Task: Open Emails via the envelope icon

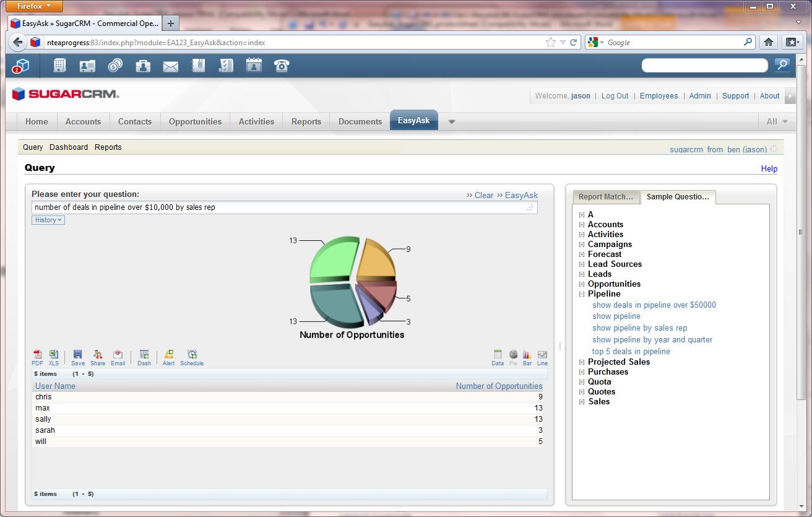Action: 171,66
